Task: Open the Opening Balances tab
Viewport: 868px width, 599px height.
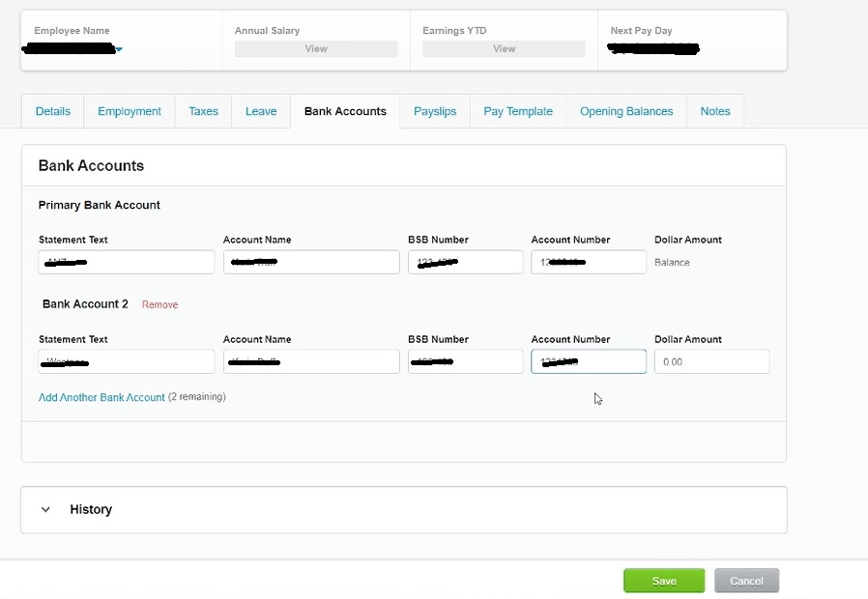Action: [626, 111]
